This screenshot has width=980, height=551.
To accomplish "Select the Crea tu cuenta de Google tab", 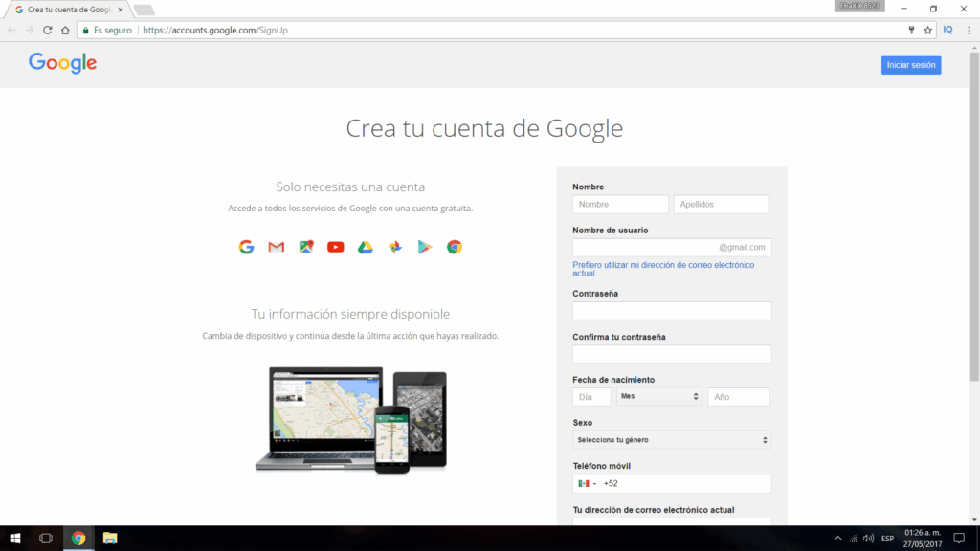I will tap(67, 10).
